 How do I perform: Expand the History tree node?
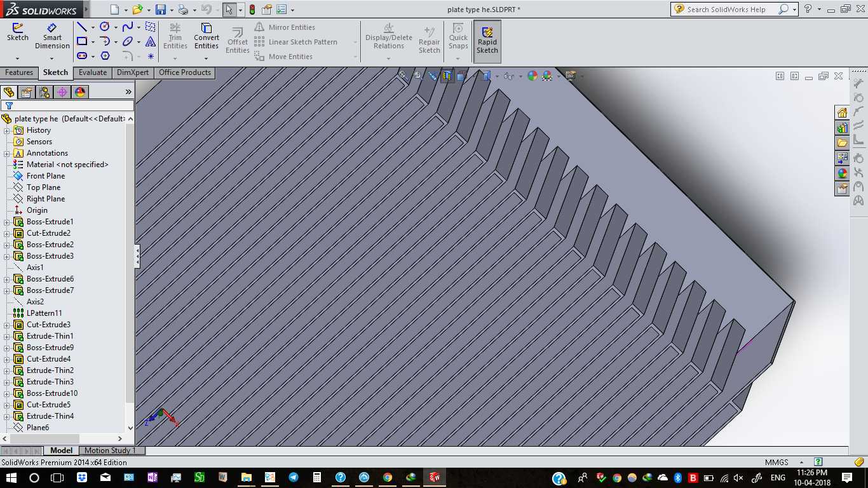pyautogui.click(x=7, y=130)
